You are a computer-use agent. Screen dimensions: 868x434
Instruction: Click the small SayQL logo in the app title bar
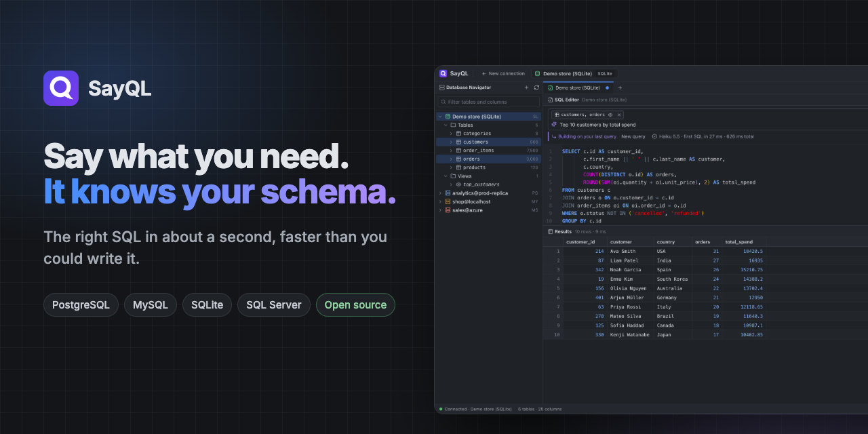pyautogui.click(x=443, y=73)
